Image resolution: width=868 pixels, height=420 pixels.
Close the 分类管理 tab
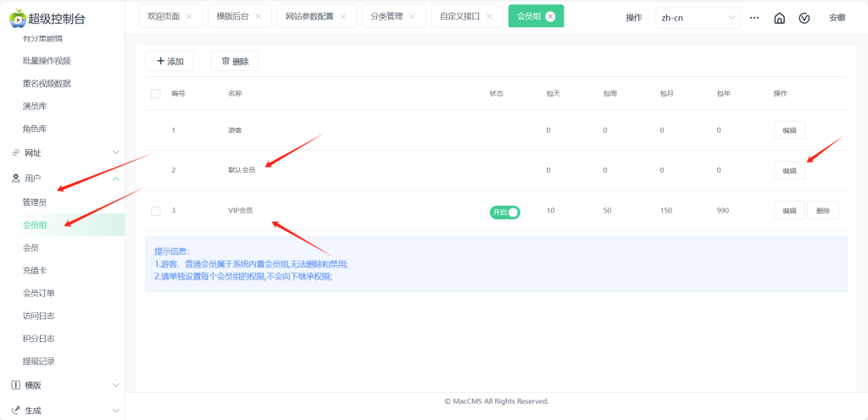pyautogui.click(x=412, y=17)
